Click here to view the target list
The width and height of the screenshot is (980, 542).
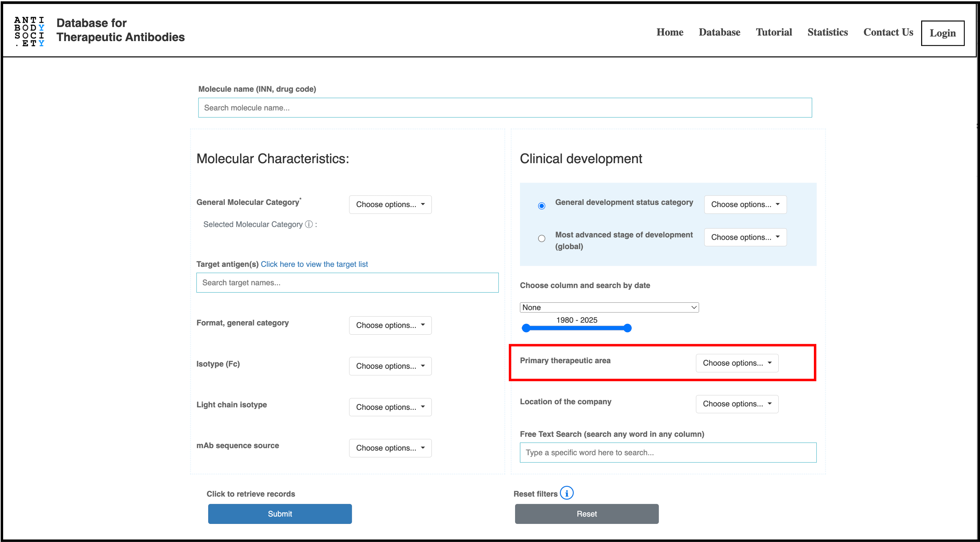314,264
